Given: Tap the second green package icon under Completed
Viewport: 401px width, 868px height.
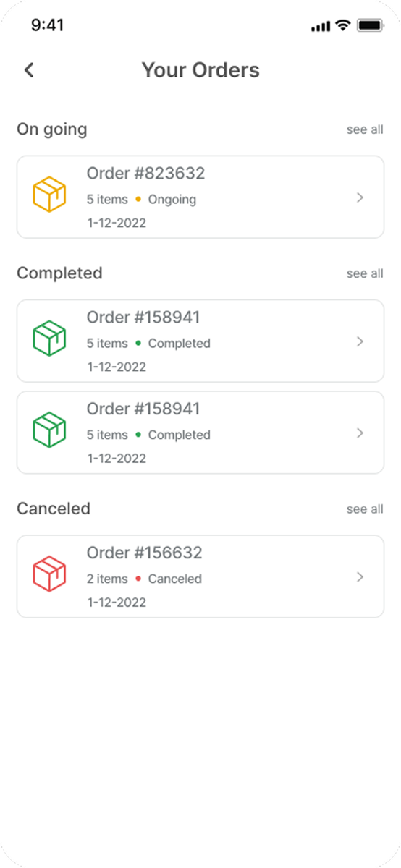Looking at the screenshot, I should 49,431.
